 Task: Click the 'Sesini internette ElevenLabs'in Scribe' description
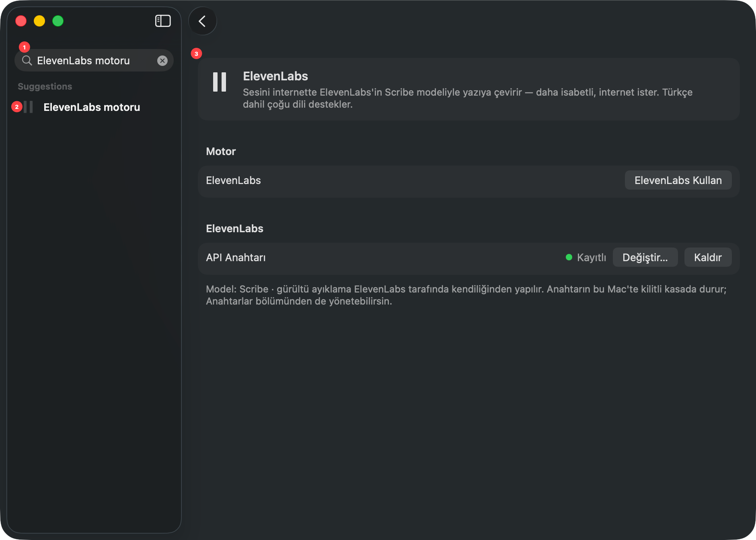pyautogui.click(x=468, y=98)
